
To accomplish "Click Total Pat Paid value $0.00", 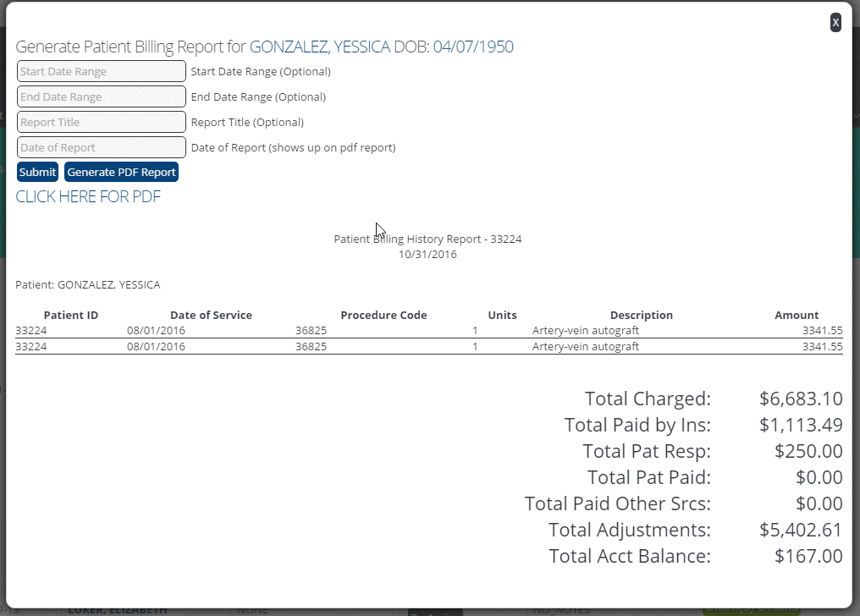I will coord(819,477).
